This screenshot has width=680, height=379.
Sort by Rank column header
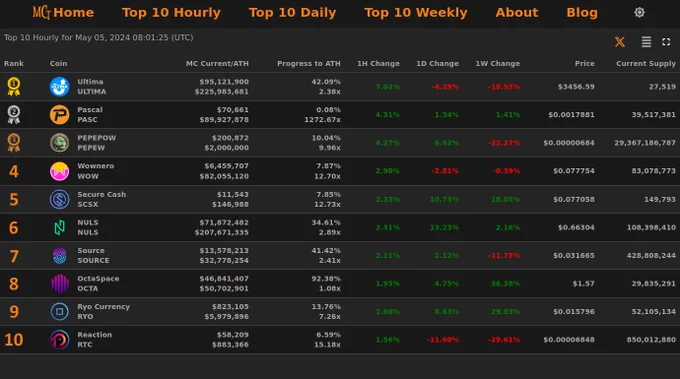click(x=14, y=63)
